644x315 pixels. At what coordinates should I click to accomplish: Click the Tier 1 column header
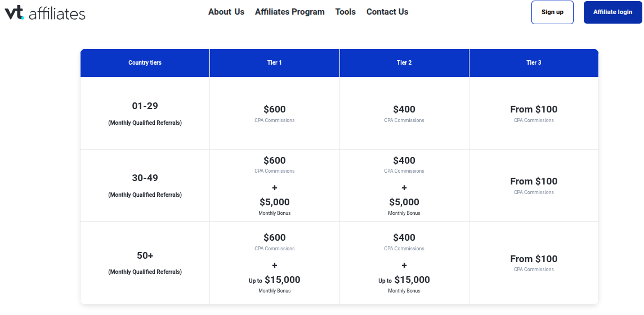tap(274, 63)
